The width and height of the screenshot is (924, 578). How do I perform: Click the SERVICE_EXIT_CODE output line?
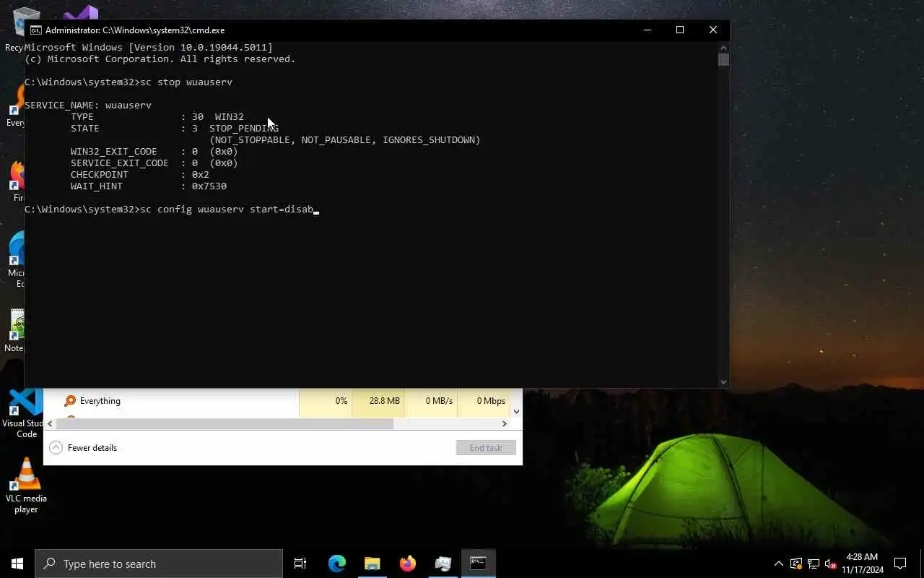click(x=154, y=163)
